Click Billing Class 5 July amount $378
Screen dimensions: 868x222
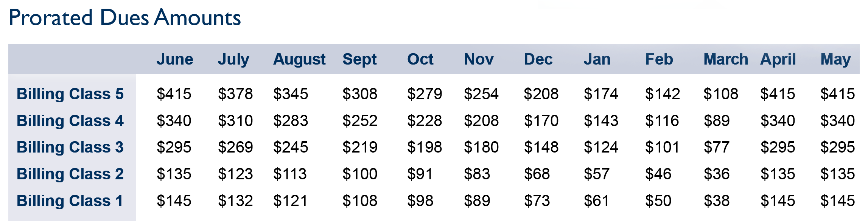coord(235,94)
